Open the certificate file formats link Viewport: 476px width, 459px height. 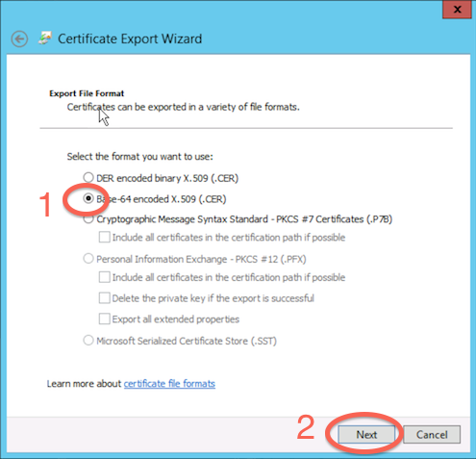(x=169, y=384)
